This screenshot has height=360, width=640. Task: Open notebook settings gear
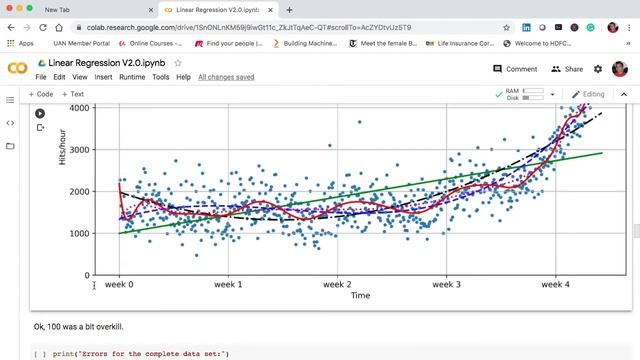598,69
